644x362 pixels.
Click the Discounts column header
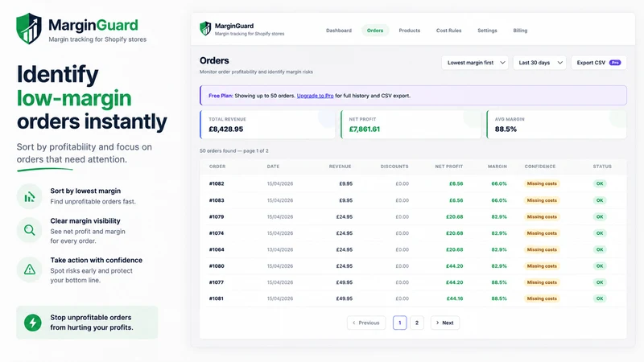pos(394,167)
